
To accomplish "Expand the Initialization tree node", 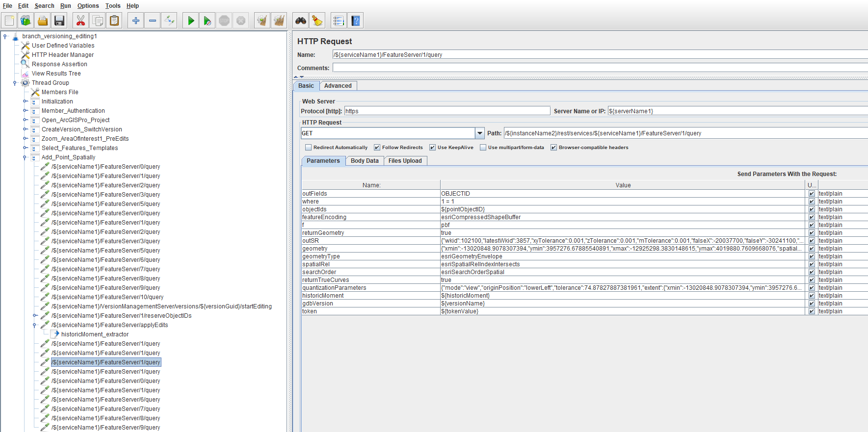I will pyautogui.click(x=25, y=102).
